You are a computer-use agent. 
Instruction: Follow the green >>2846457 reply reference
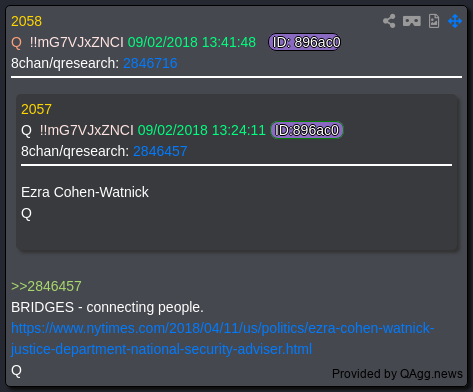click(46, 286)
